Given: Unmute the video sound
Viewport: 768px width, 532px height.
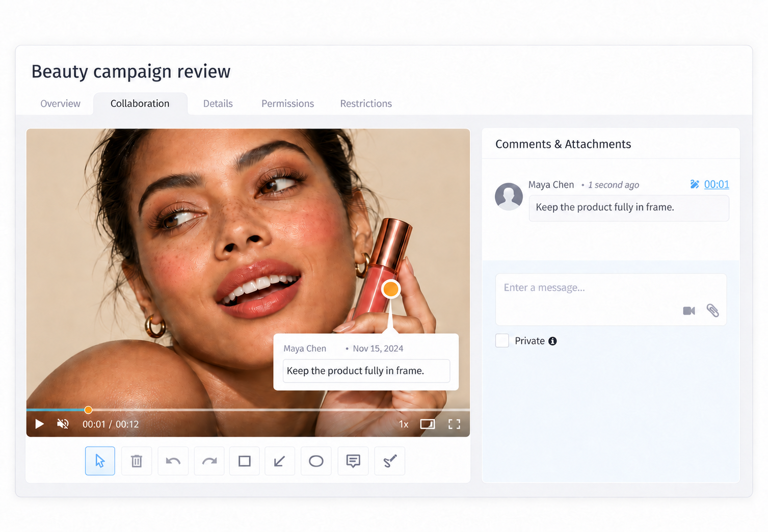Looking at the screenshot, I should coord(63,424).
